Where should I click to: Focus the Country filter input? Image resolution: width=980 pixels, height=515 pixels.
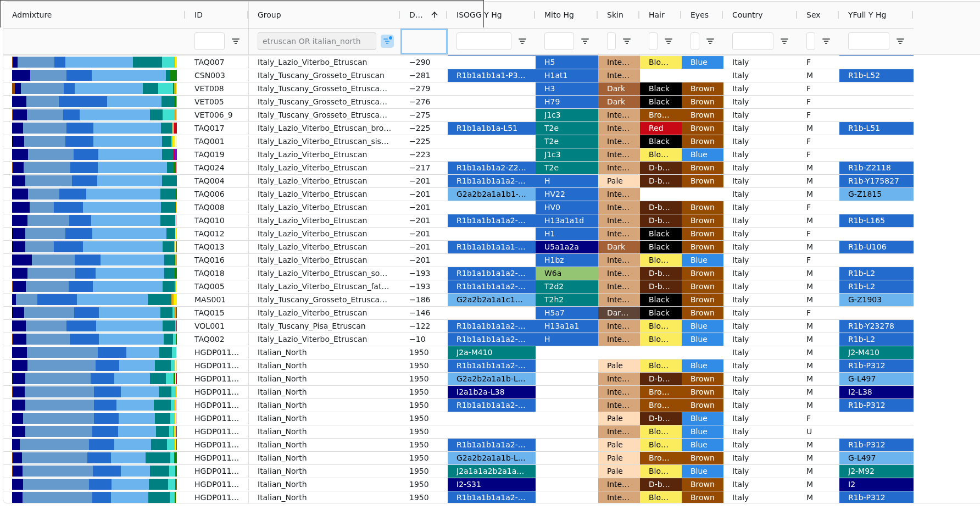pos(753,41)
